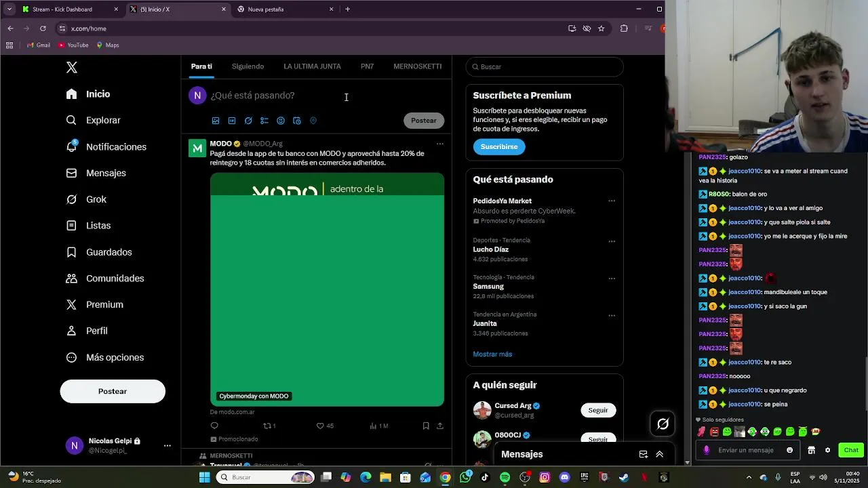View analytics of the MODO post

(x=378, y=426)
